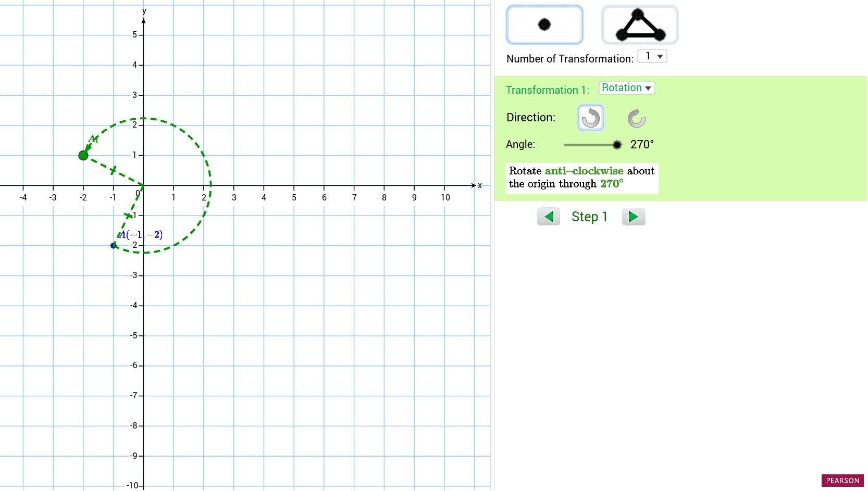Click the Transformation 1 panel header
Image resolution: width=868 pixels, height=491 pixels.
pos(548,90)
